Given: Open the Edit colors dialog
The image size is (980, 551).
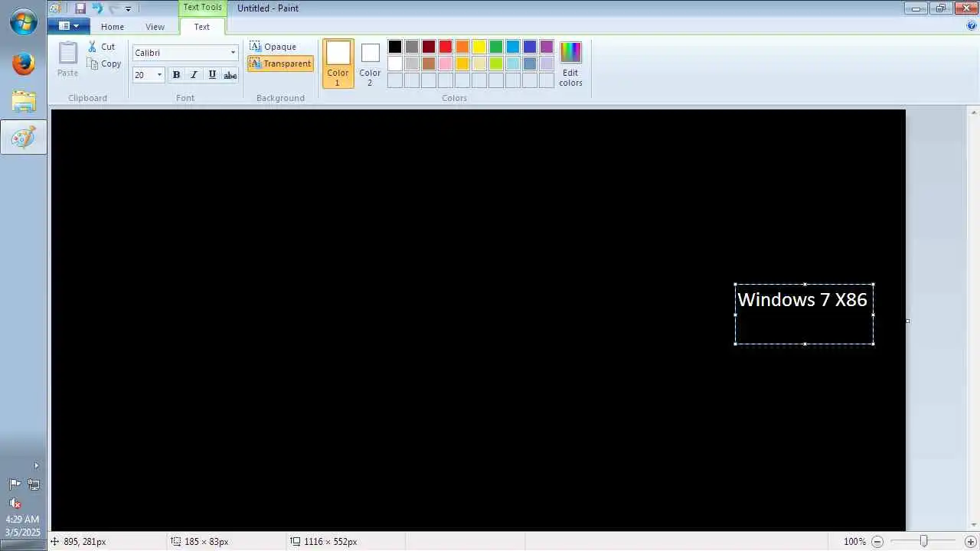Looking at the screenshot, I should click(x=570, y=64).
